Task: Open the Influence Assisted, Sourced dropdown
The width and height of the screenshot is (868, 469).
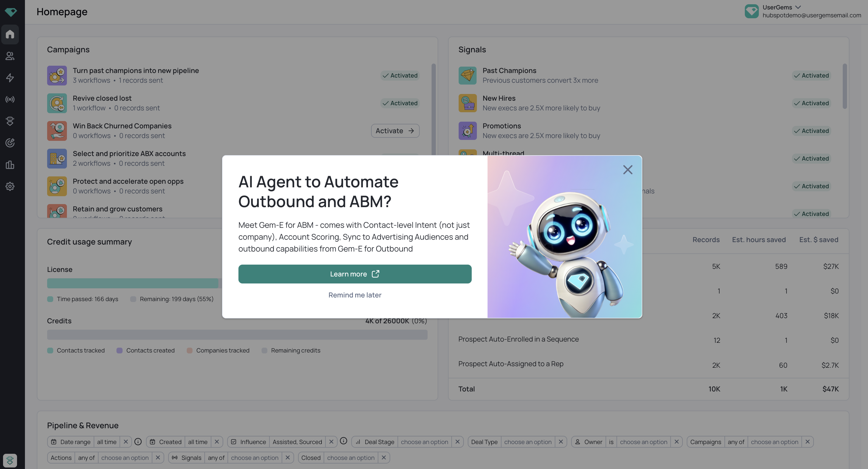Action: pos(297,442)
